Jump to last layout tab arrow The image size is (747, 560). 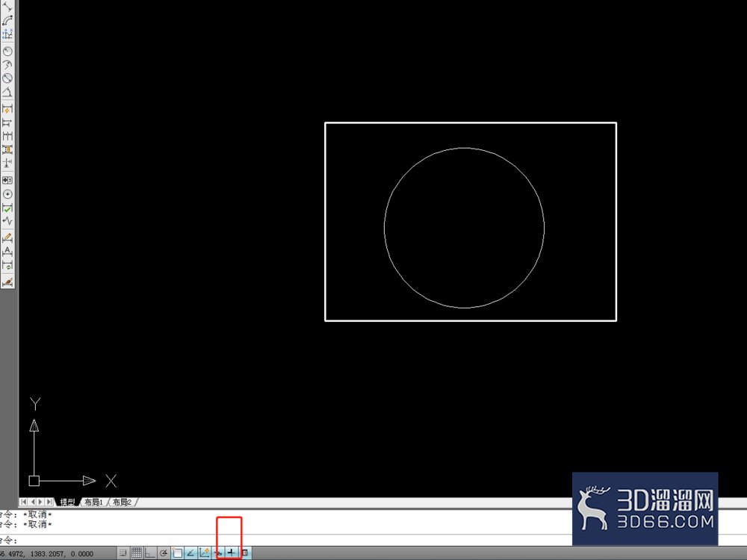point(49,502)
